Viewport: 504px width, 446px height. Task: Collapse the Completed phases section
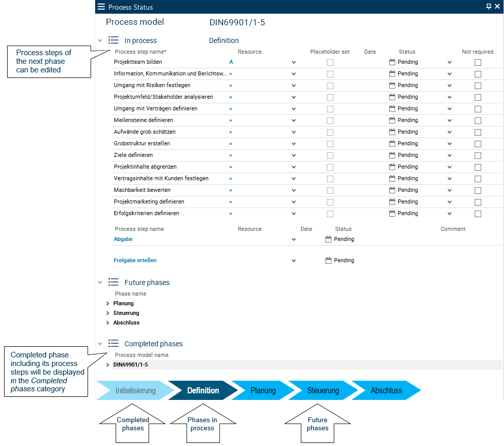click(x=100, y=344)
